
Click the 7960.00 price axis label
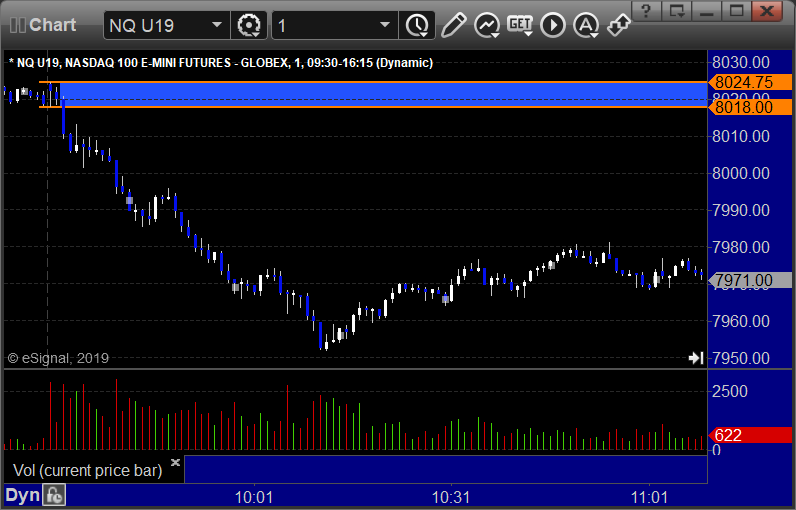click(741, 321)
